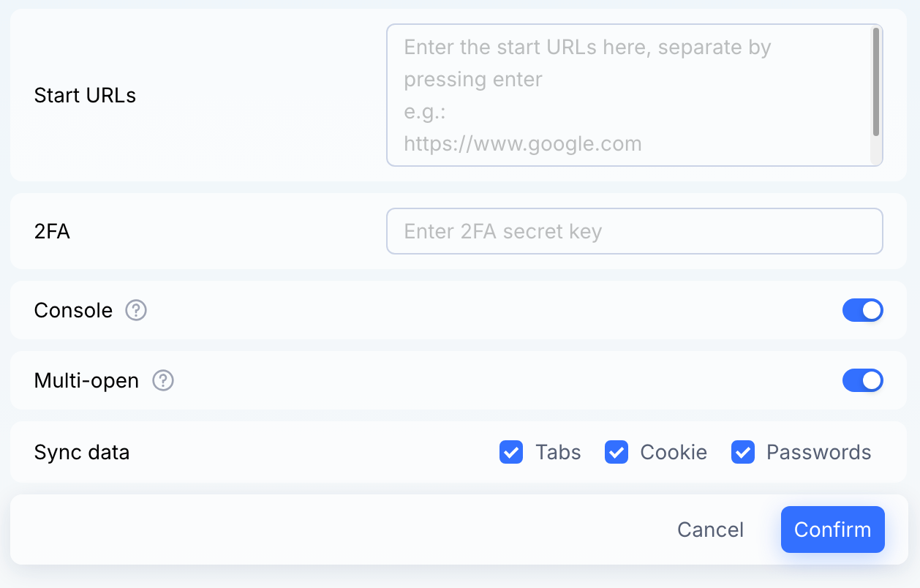Uncheck the Passwords sync checkbox
This screenshot has height=588, width=920.
click(743, 453)
